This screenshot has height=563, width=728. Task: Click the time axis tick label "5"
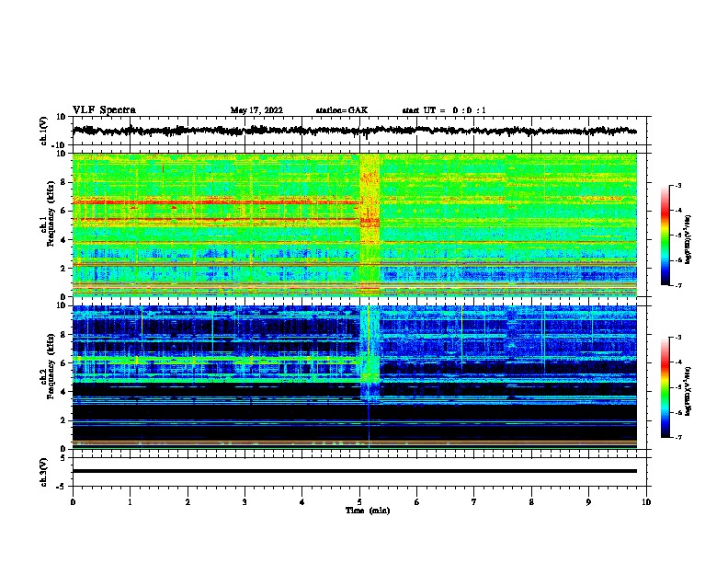[x=359, y=502]
